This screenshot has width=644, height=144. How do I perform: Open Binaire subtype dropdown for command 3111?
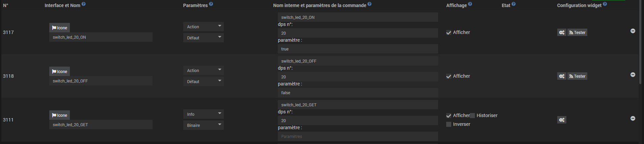pos(204,125)
